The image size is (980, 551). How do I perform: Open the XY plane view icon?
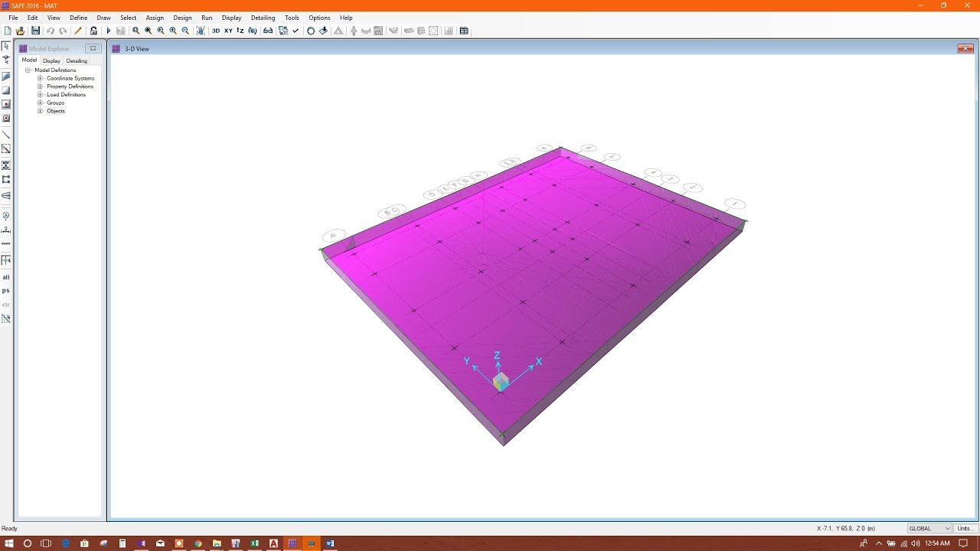click(x=228, y=31)
